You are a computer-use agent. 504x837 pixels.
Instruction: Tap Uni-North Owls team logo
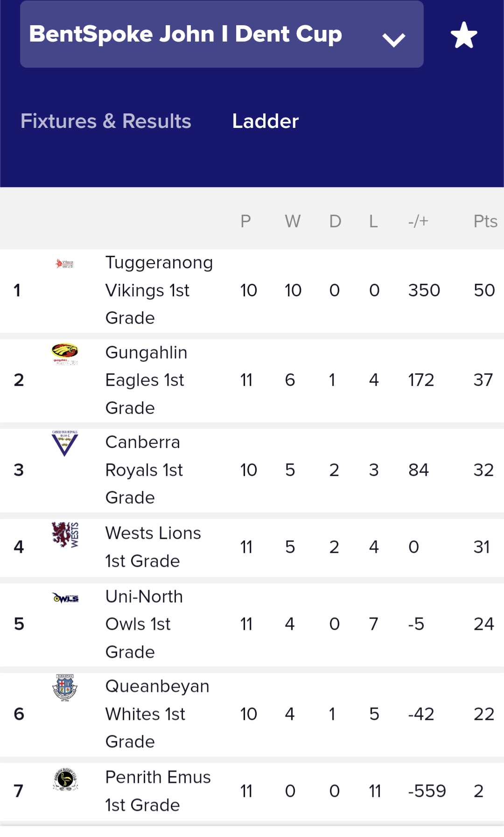coord(65,598)
